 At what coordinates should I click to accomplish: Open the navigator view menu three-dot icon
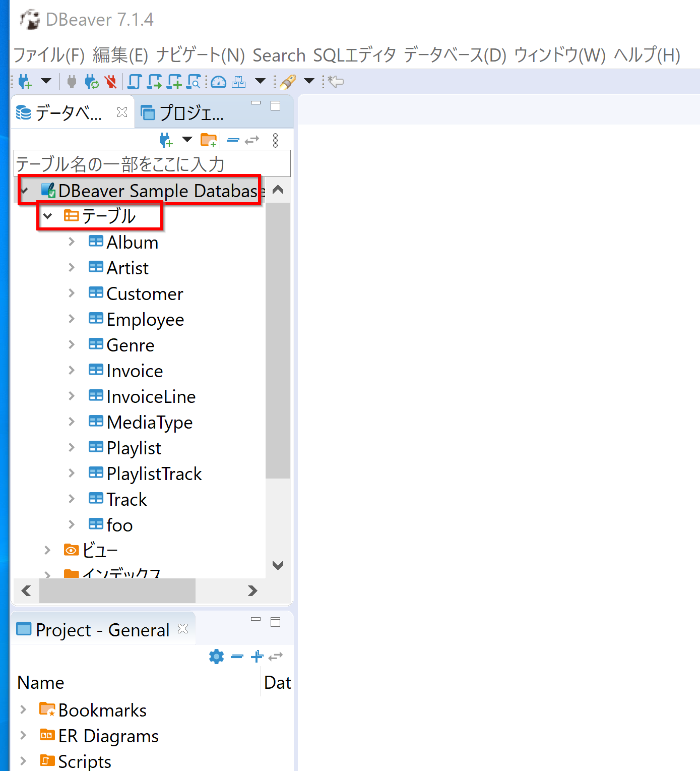pyautogui.click(x=275, y=140)
